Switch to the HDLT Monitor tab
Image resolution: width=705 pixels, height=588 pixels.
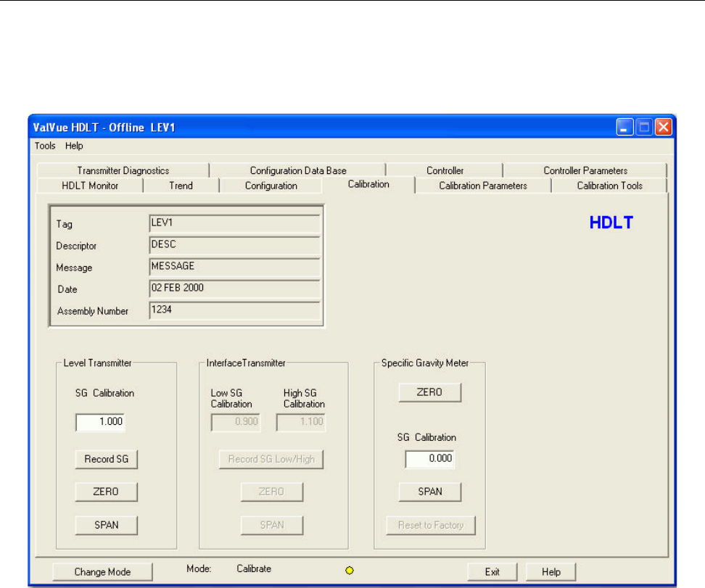pos(90,186)
